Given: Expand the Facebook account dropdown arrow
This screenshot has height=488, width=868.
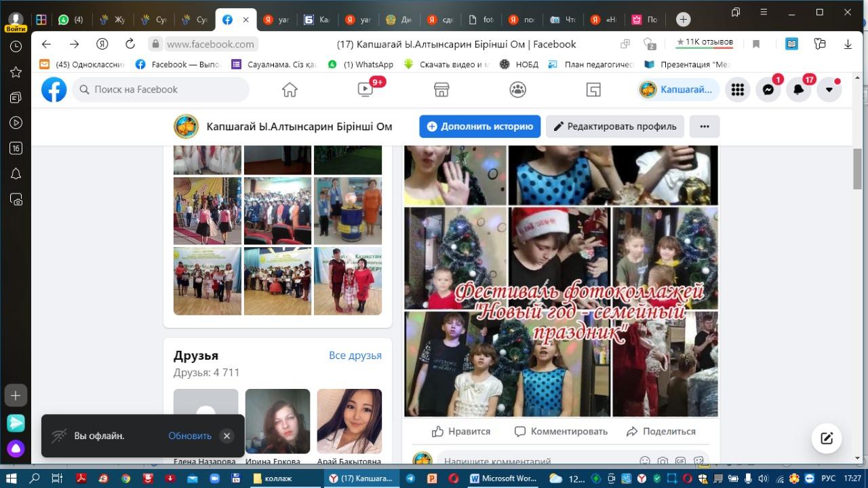Looking at the screenshot, I should point(829,90).
